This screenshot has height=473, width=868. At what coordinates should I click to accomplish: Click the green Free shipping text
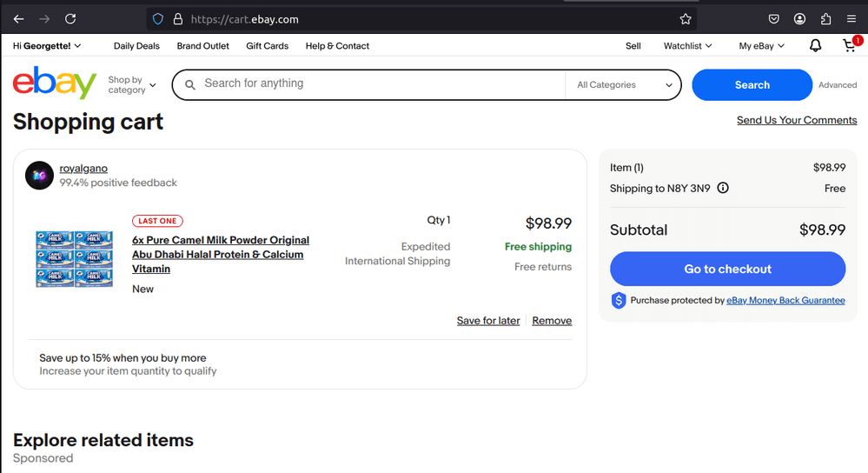tap(538, 246)
